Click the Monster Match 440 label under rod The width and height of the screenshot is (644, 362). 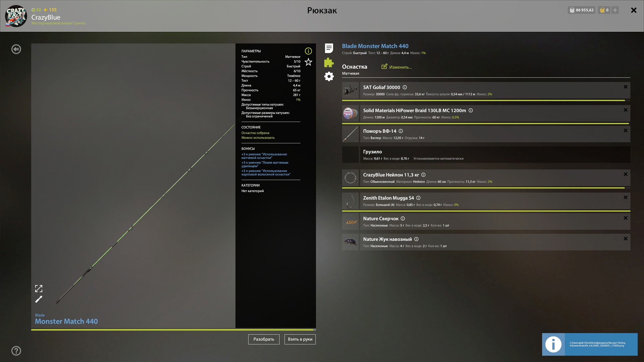point(66,321)
